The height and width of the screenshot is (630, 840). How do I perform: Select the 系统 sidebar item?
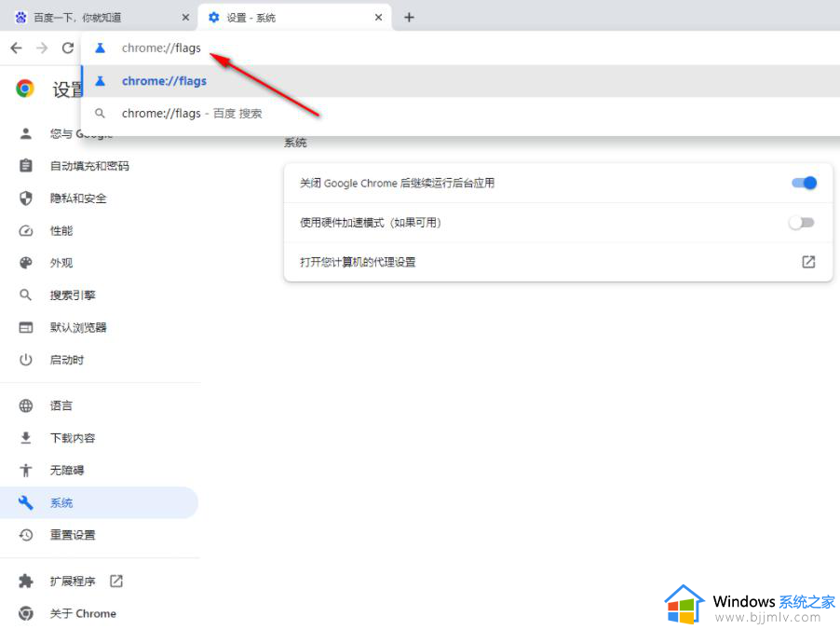[99, 502]
